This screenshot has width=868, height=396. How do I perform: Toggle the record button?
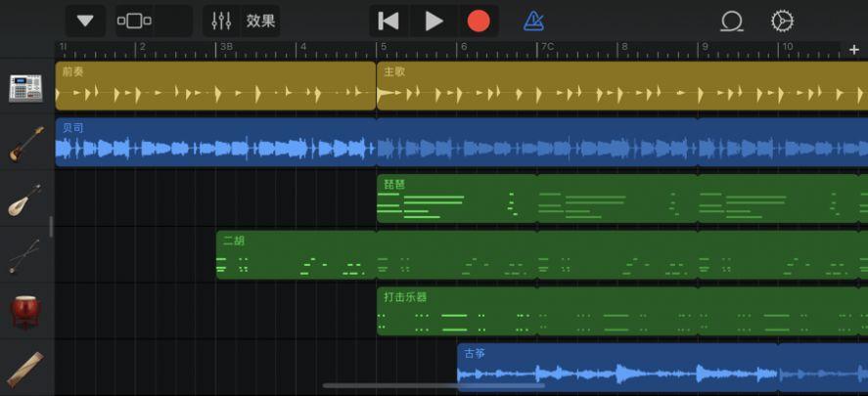[x=478, y=21]
